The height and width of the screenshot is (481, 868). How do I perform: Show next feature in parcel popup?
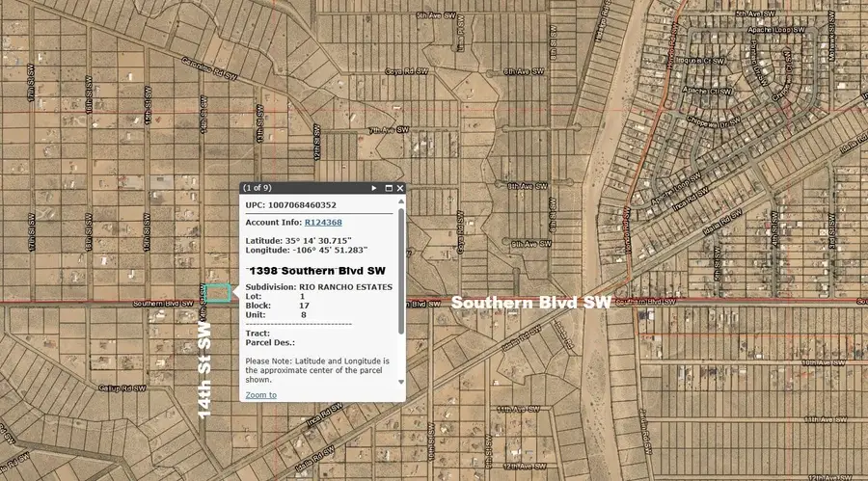pyautogui.click(x=374, y=188)
